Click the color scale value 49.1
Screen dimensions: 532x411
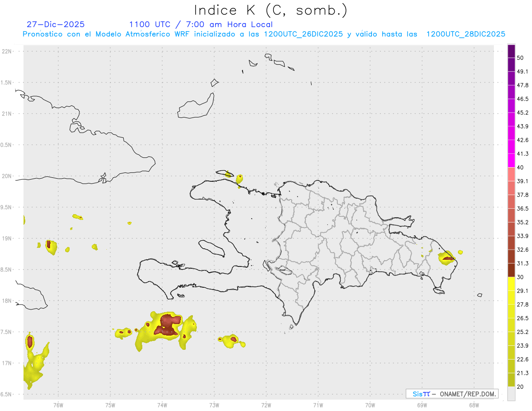523,71
